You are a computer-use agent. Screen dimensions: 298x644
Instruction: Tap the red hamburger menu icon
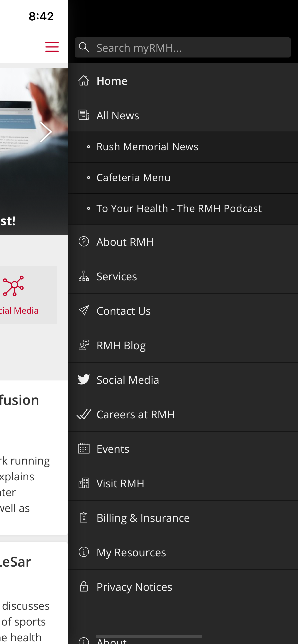click(x=52, y=47)
